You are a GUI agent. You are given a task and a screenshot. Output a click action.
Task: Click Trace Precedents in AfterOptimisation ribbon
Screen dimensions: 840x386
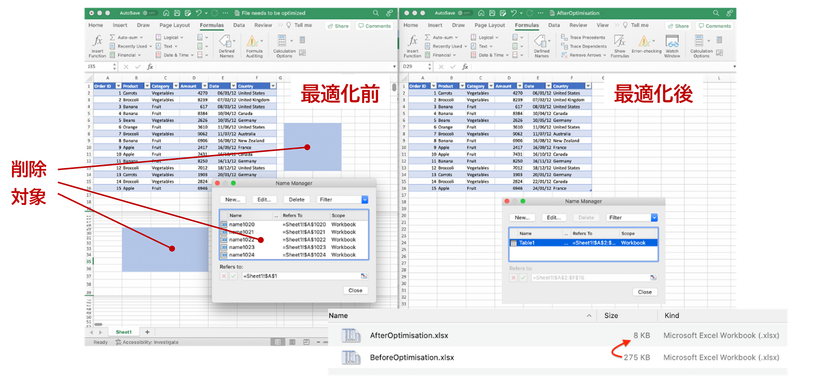[583, 37]
